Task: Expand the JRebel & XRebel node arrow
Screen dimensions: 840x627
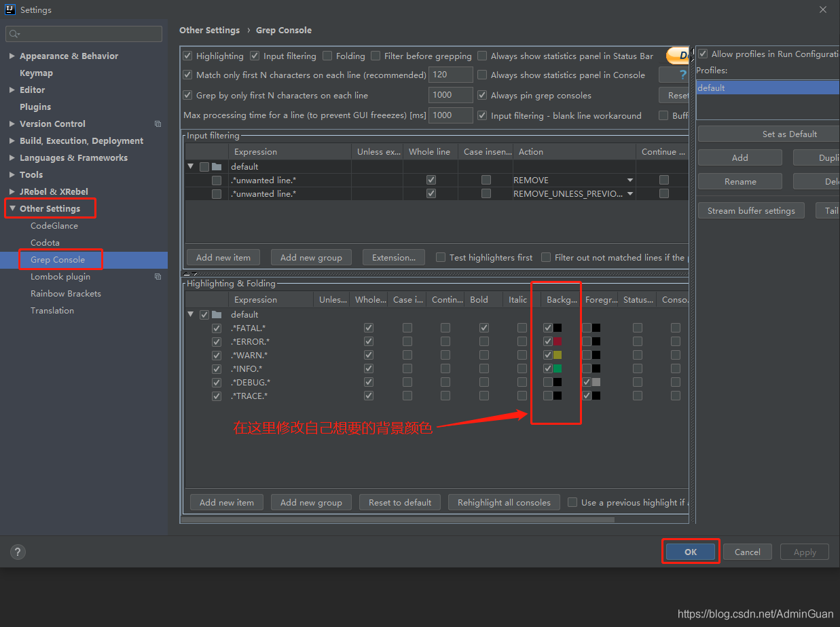Action: tap(12, 192)
